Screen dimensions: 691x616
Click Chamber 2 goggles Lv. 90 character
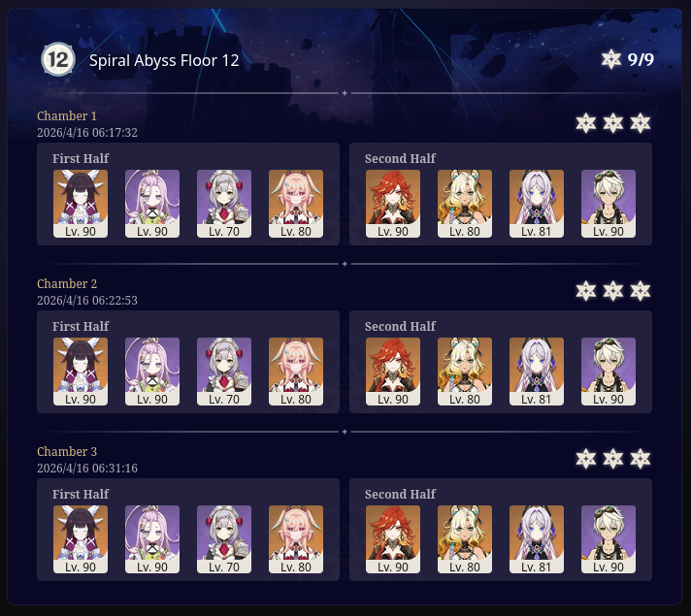coord(609,372)
